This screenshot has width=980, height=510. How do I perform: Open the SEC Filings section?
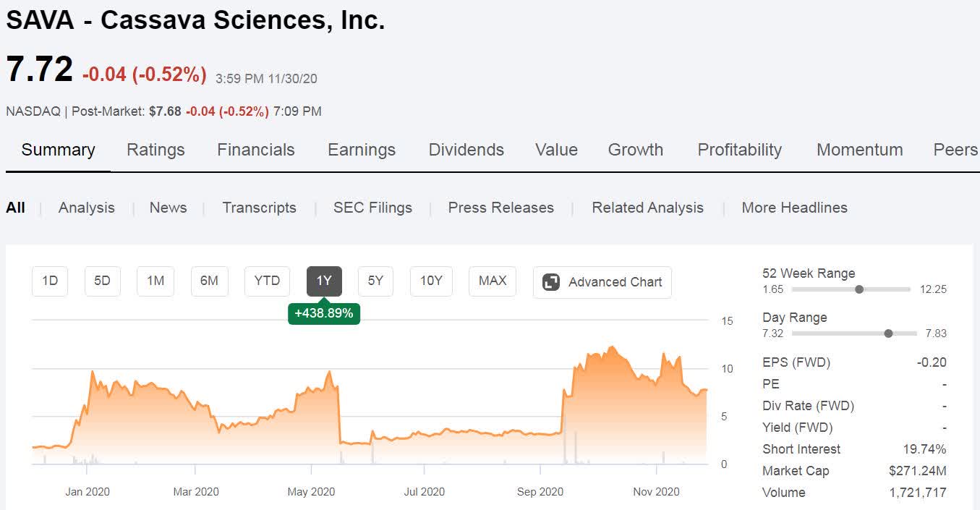[x=372, y=208]
